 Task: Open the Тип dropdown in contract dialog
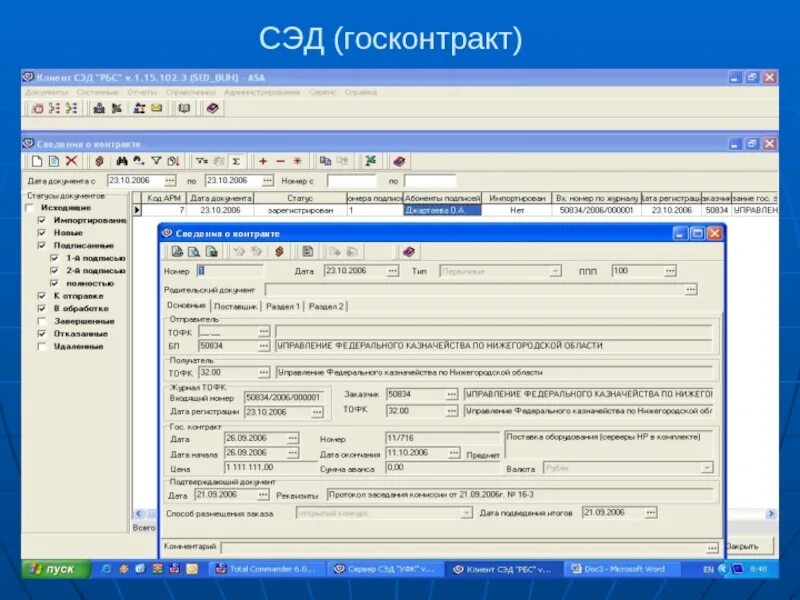(556, 271)
